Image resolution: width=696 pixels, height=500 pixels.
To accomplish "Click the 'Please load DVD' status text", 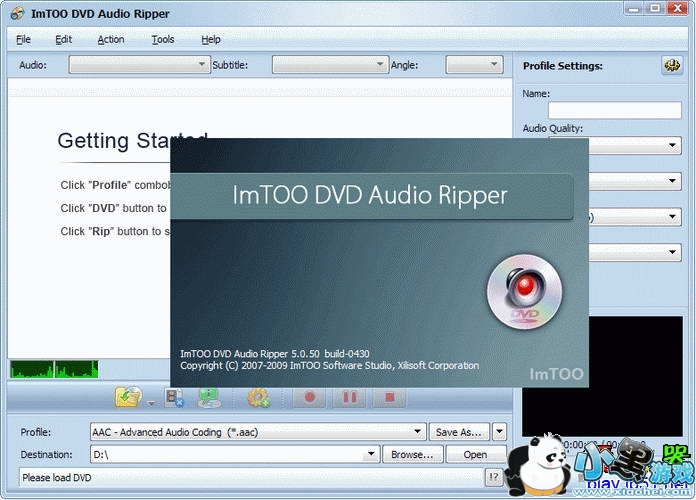I will pos(57,478).
